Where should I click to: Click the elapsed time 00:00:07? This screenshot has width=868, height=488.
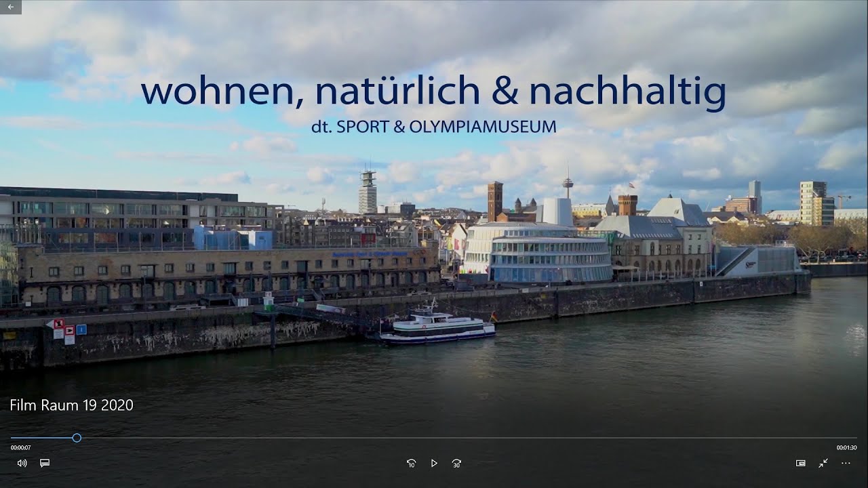tap(20, 447)
